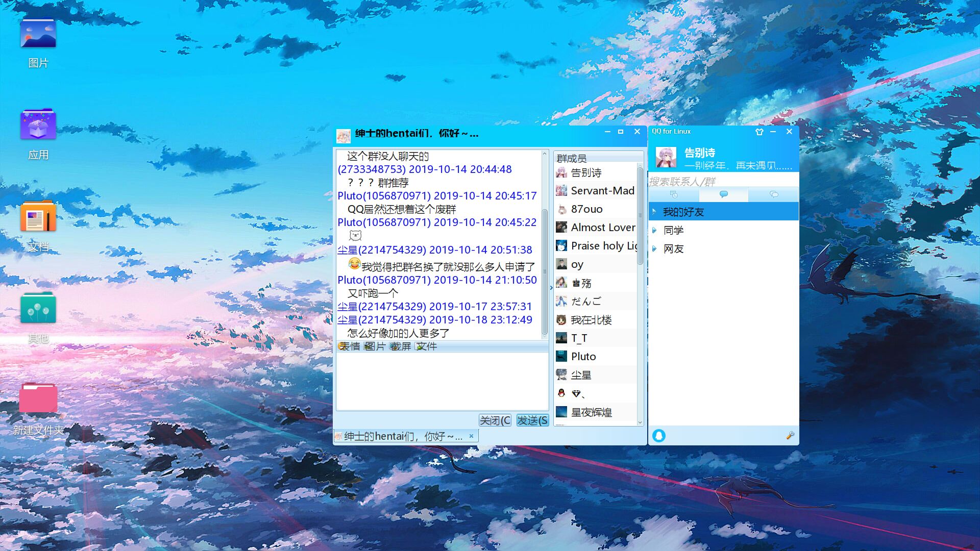Click the diamond-named member's penguin avatar
This screenshot has height=551, width=980.
[561, 393]
